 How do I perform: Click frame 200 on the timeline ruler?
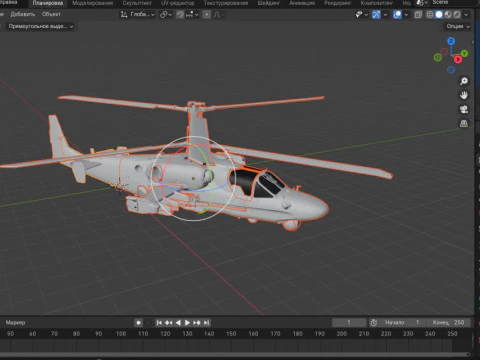342,334
